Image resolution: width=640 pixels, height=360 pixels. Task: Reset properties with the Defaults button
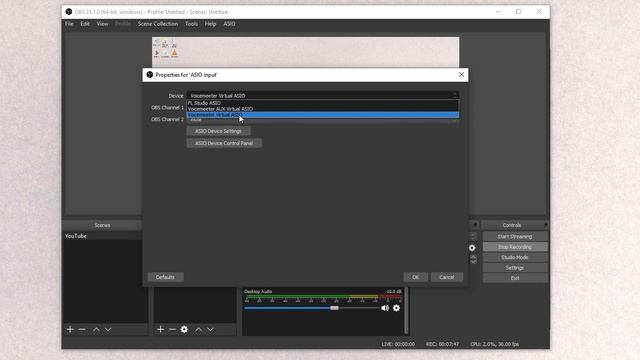165,277
